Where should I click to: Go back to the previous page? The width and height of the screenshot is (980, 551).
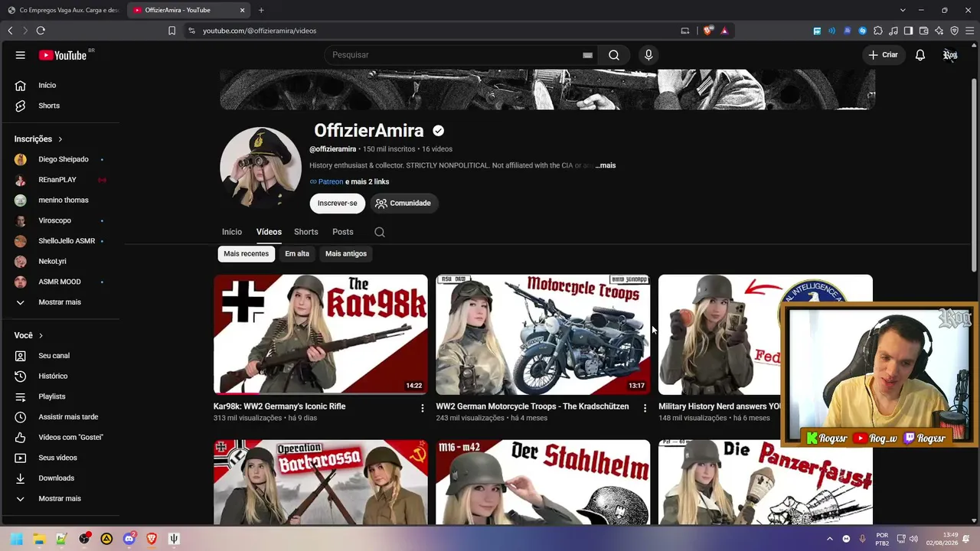point(10,31)
